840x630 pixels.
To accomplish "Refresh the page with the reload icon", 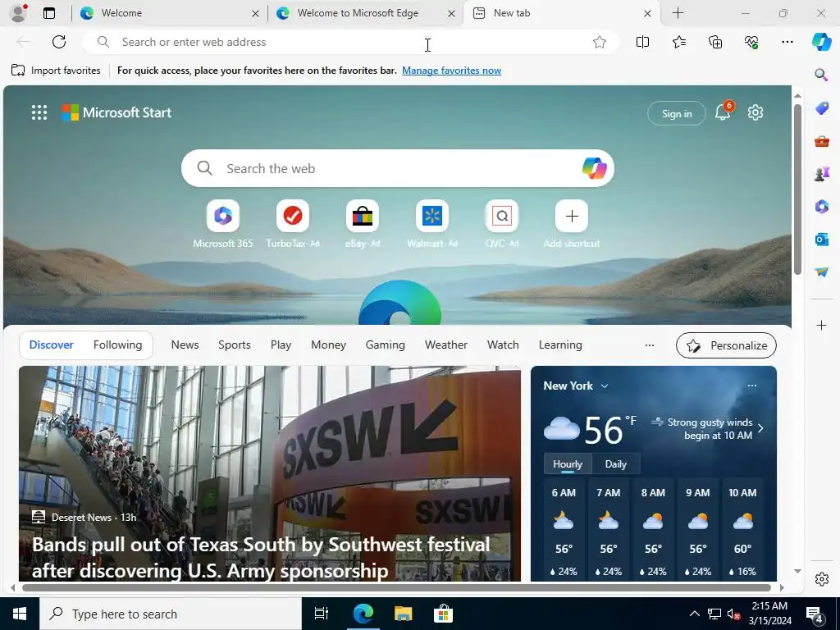I will tap(59, 42).
